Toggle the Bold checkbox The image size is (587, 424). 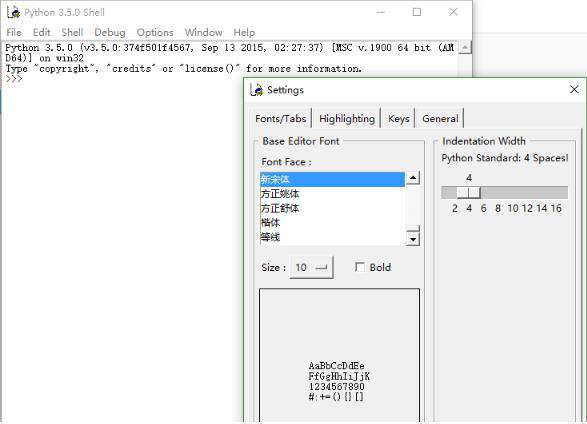pos(360,267)
